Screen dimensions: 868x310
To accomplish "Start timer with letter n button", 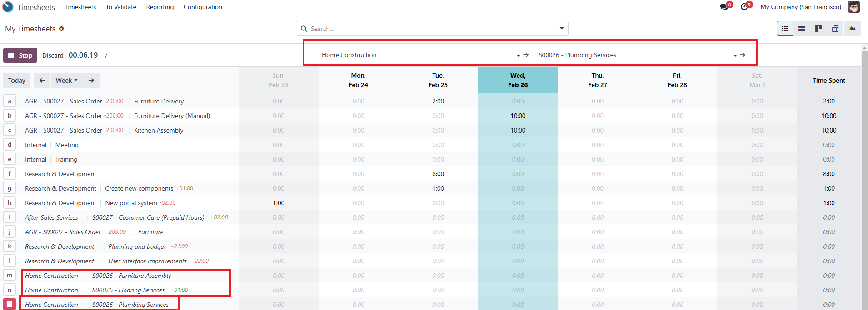I will [x=10, y=290].
